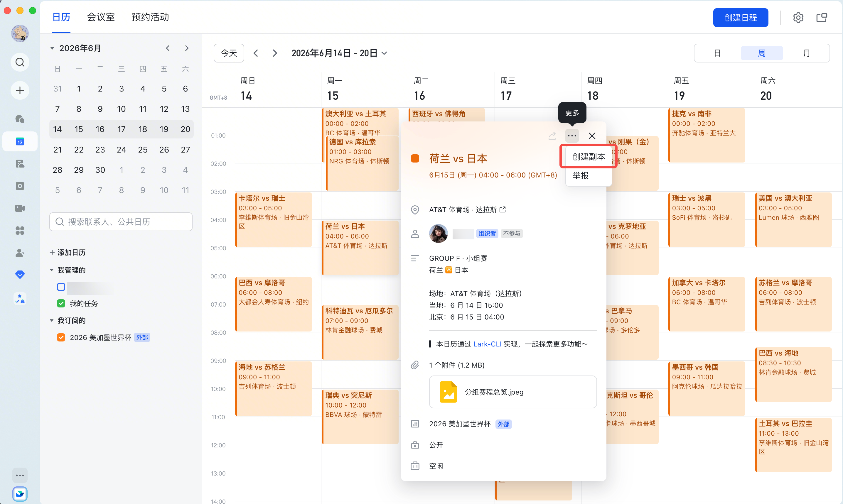Viewport: 843px width, 504px height.
Task: Select 创建副本 from the more menu
Action: pyautogui.click(x=589, y=157)
